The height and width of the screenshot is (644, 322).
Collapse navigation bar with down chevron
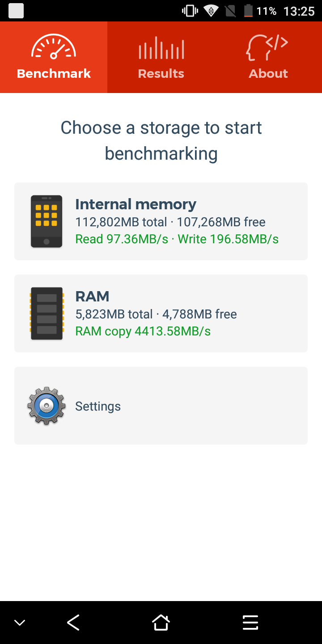(x=20, y=623)
